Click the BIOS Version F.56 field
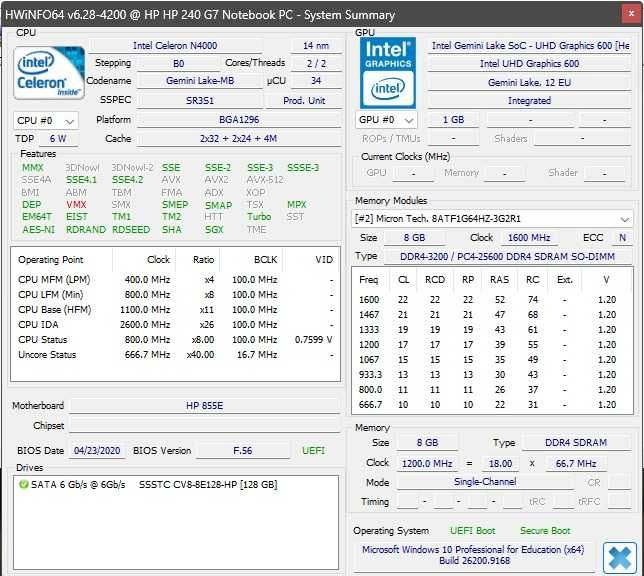 (243, 451)
